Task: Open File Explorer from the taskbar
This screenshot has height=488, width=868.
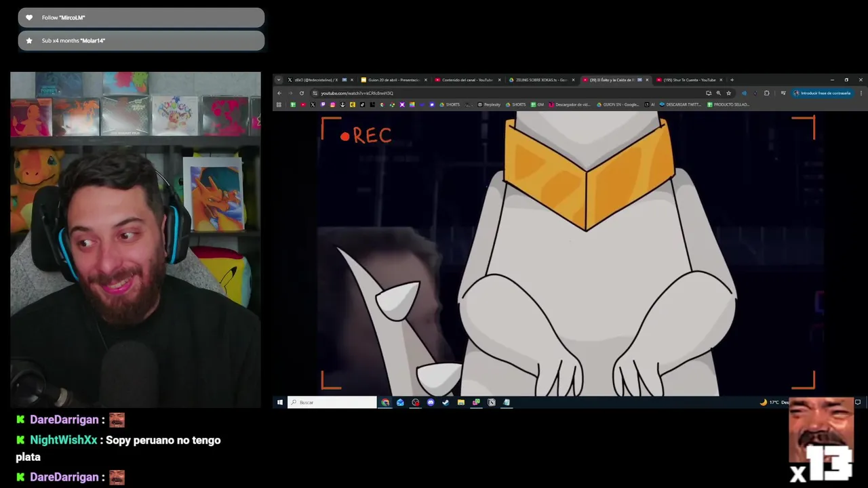Action: 461,403
